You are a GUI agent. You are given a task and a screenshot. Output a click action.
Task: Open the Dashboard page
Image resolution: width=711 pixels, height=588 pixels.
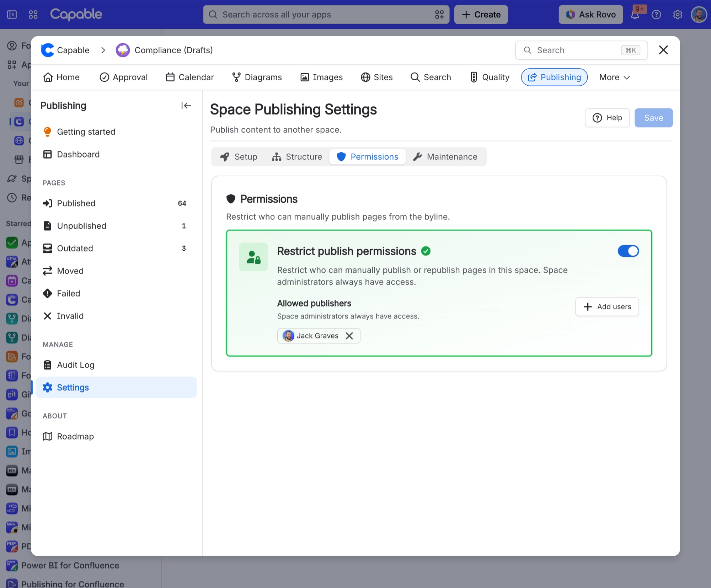click(116, 154)
